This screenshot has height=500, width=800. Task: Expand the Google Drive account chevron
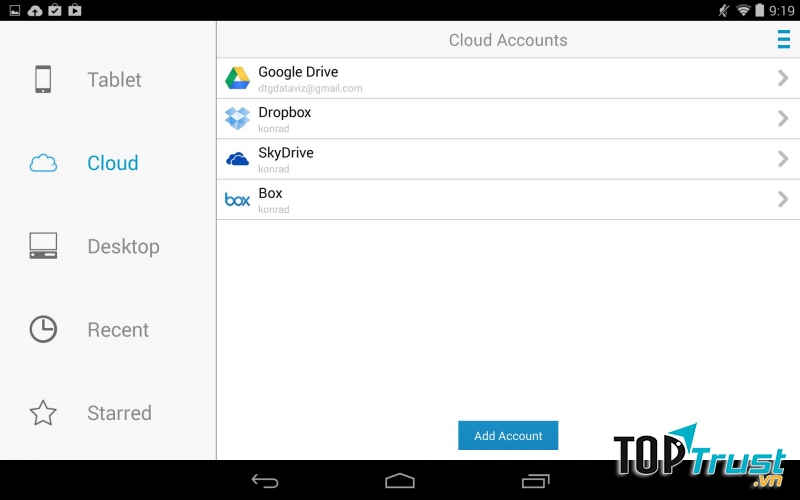(782, 78)
